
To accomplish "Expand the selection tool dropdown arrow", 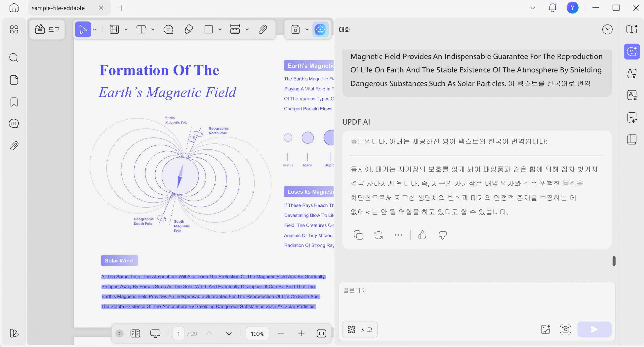I will 95,29.
